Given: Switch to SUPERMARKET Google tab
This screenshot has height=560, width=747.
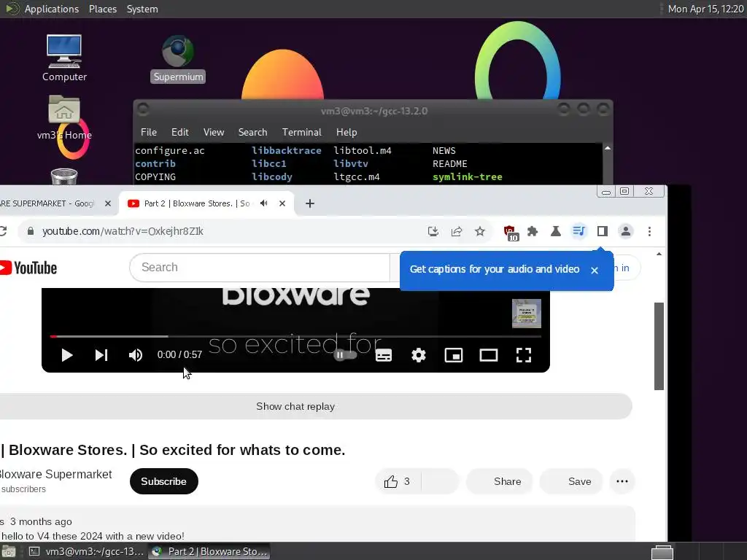Looking at the screenshot, I should (47, 203).
